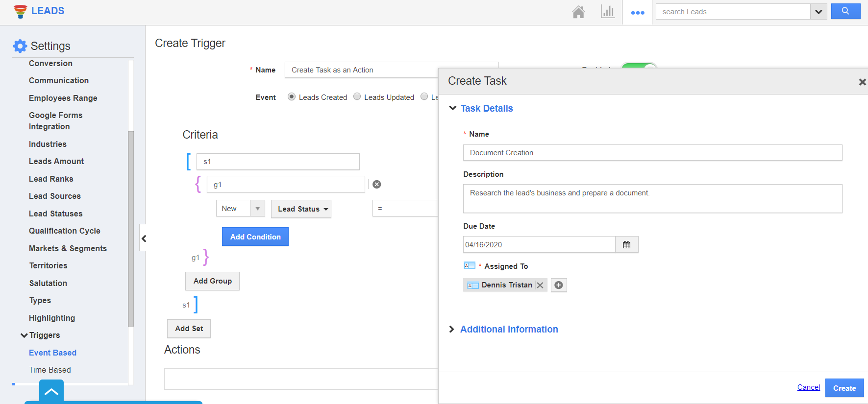Open the search Leads dropdown arrow
Image resolution: width=868 pixels, height=404 pixels.
[818, 12]
